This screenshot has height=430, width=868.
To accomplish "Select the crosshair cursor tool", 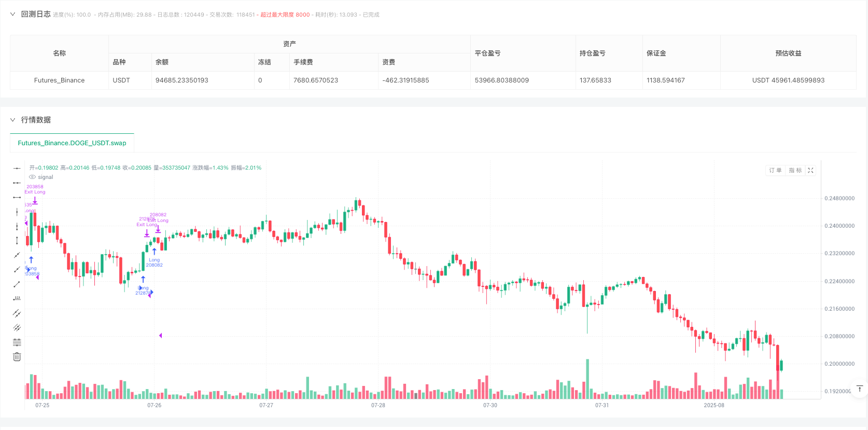I will 17,168.
